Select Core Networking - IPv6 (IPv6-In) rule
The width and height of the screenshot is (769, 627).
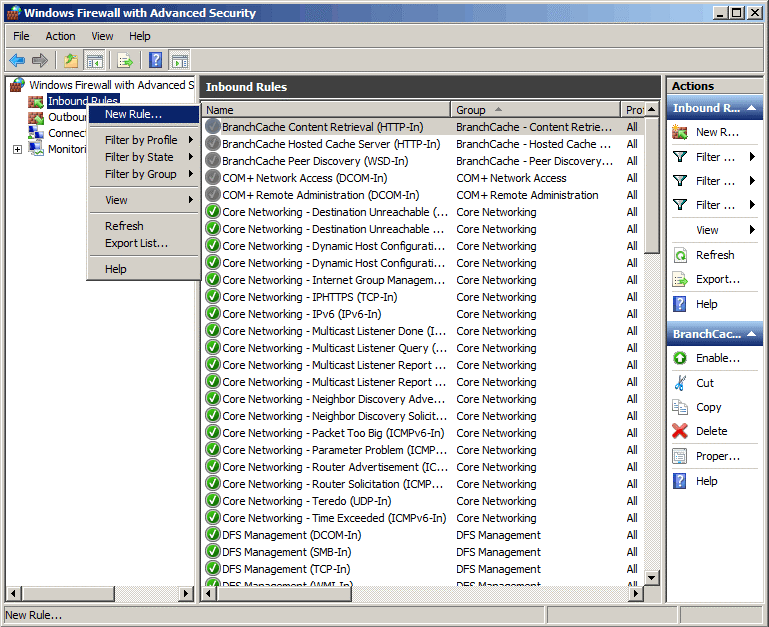tap(423, 314)
